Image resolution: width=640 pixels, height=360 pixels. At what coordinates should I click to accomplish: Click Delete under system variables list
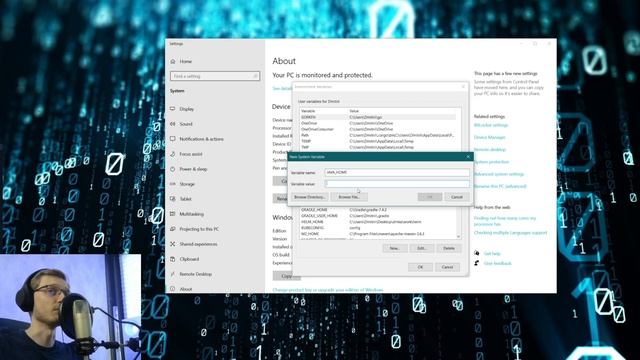tap(449, 248)
